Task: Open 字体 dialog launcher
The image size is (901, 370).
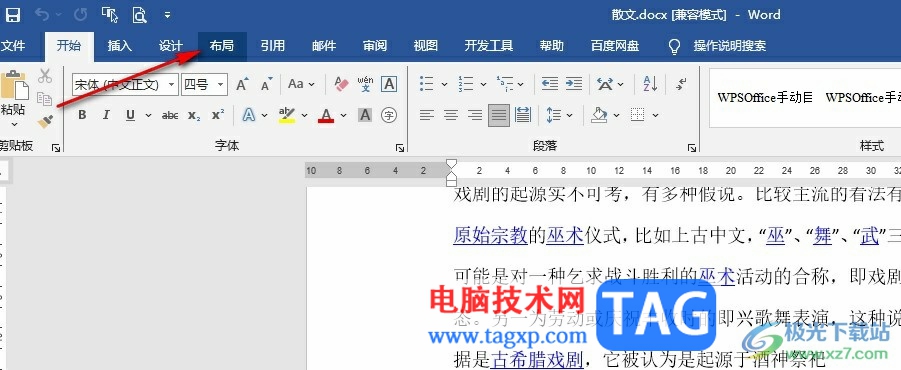Action: click(x=400, y=148)
